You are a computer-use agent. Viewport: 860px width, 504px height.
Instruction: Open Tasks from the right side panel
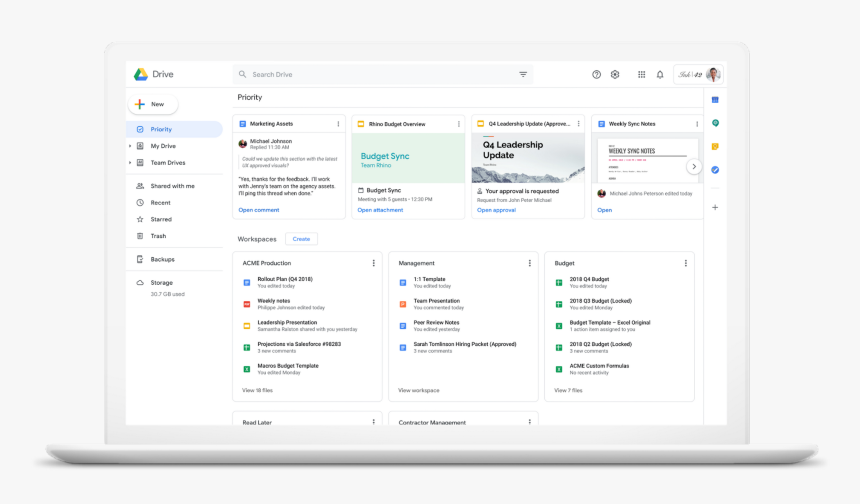tap(715, 170)
